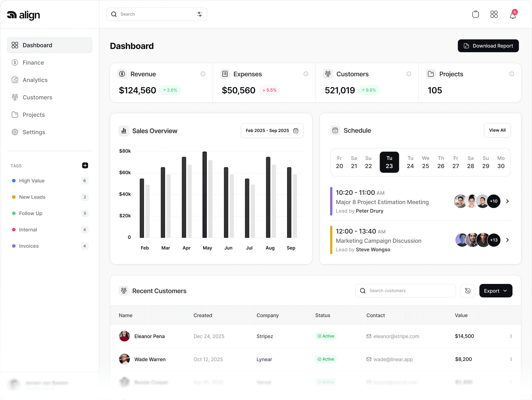This screenshot has width=532, height=400.
Task: Open Dashboard in sidebar
Action: 49,45
